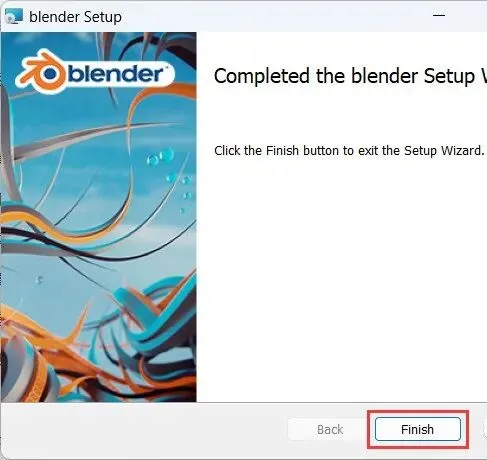Click the greyed-out Back button

(330, 429)
